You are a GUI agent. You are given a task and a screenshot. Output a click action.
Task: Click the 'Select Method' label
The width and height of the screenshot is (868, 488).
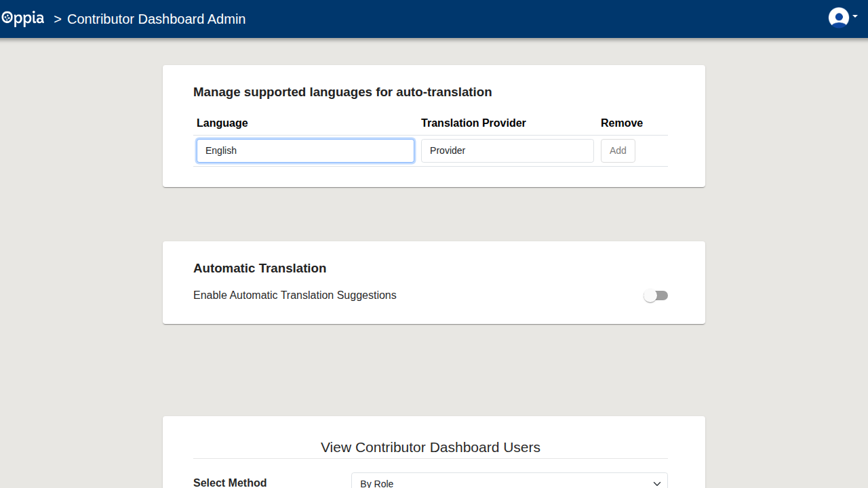click(x=230, y=483)
